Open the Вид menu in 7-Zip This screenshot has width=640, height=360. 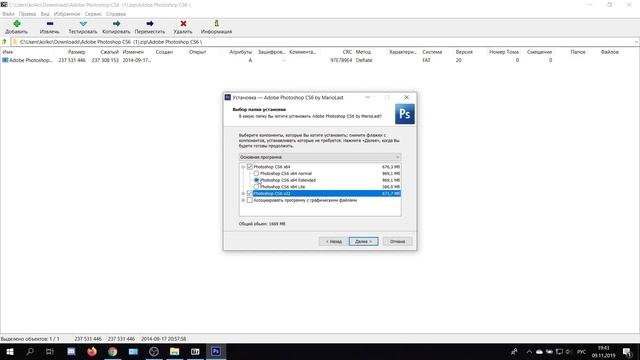point(45,14)
